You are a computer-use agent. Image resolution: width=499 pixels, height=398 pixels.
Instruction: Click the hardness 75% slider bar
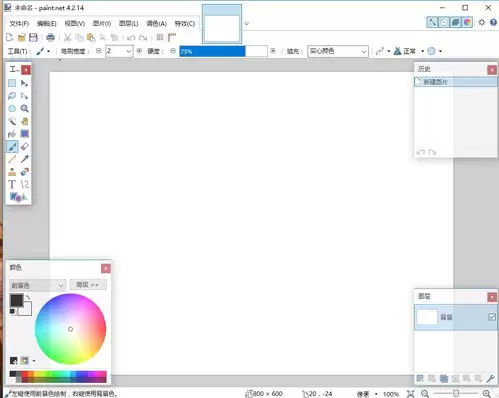pyautogui.click(x=223, y=51)
